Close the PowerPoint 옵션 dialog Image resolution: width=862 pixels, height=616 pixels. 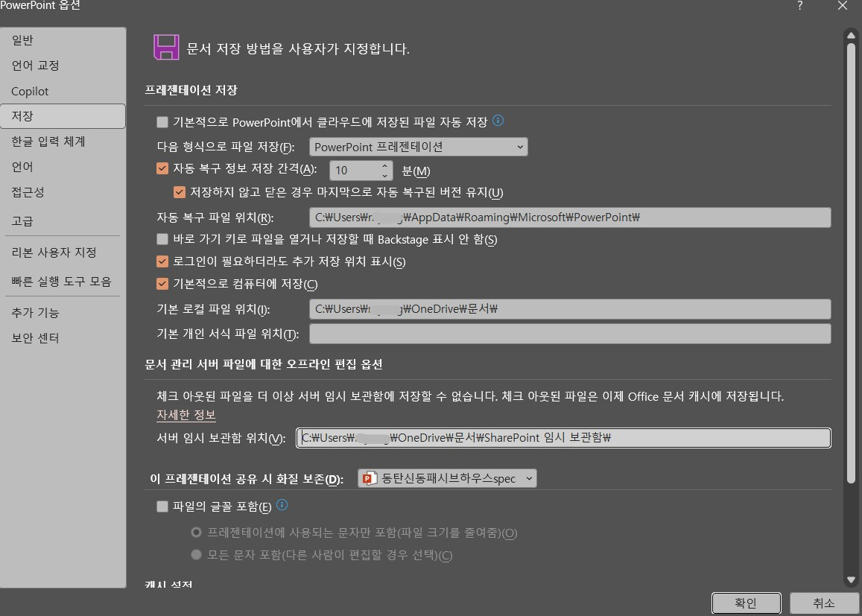coord(842,5)
